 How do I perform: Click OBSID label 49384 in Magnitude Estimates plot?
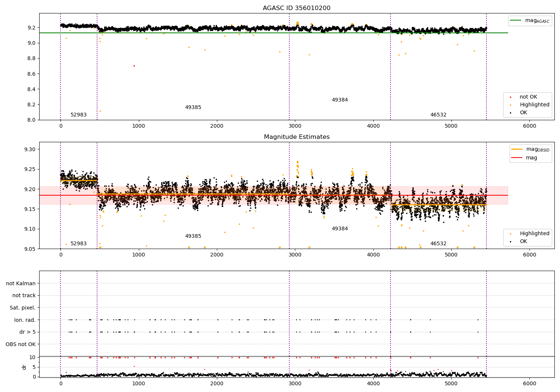coord(340,229)
